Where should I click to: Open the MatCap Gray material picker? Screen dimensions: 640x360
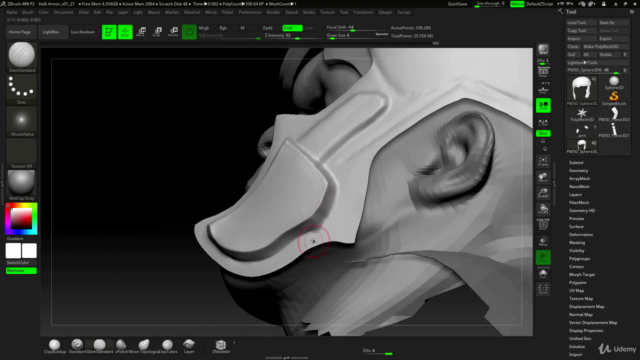(x=21, y=185)
